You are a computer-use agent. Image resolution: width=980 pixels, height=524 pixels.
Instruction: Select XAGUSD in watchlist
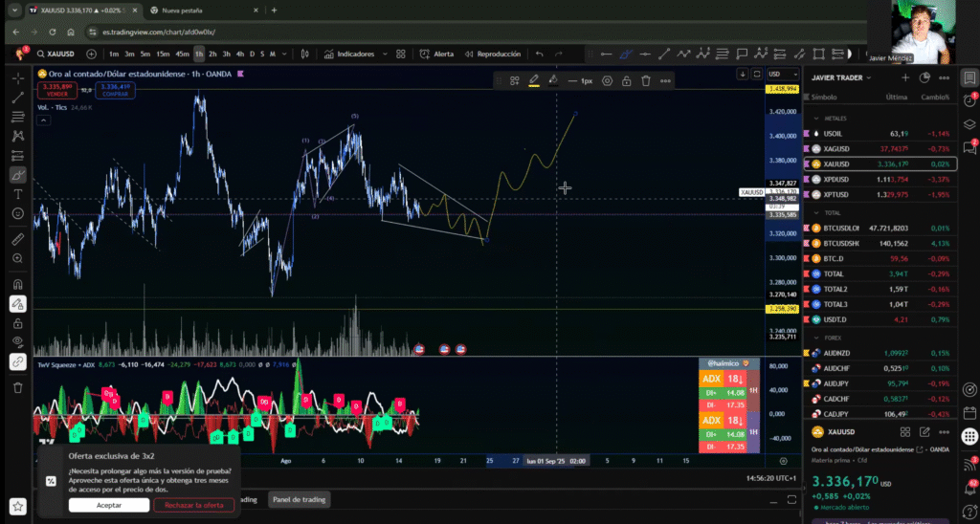880,148
